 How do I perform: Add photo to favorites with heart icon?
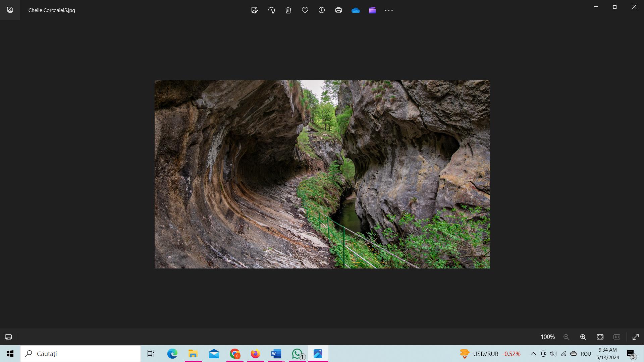tap(305, 10)
